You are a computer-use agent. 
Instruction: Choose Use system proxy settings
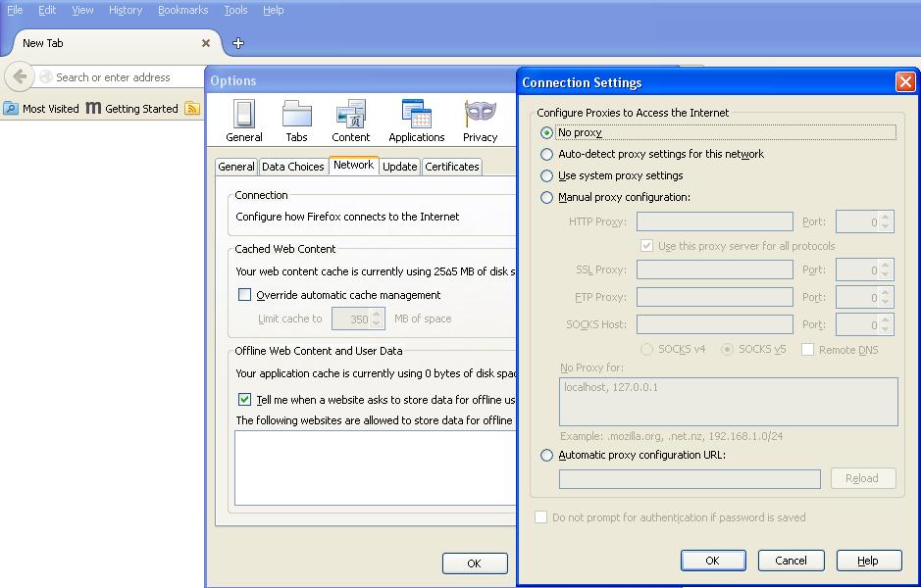click(546, 176)
